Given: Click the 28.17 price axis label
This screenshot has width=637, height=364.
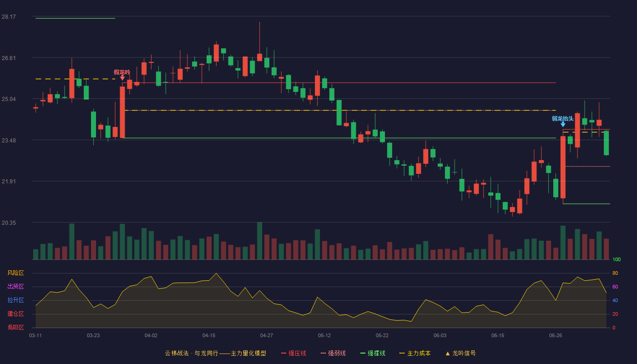Looking at the screenshot, I should (x=9, y=16).
